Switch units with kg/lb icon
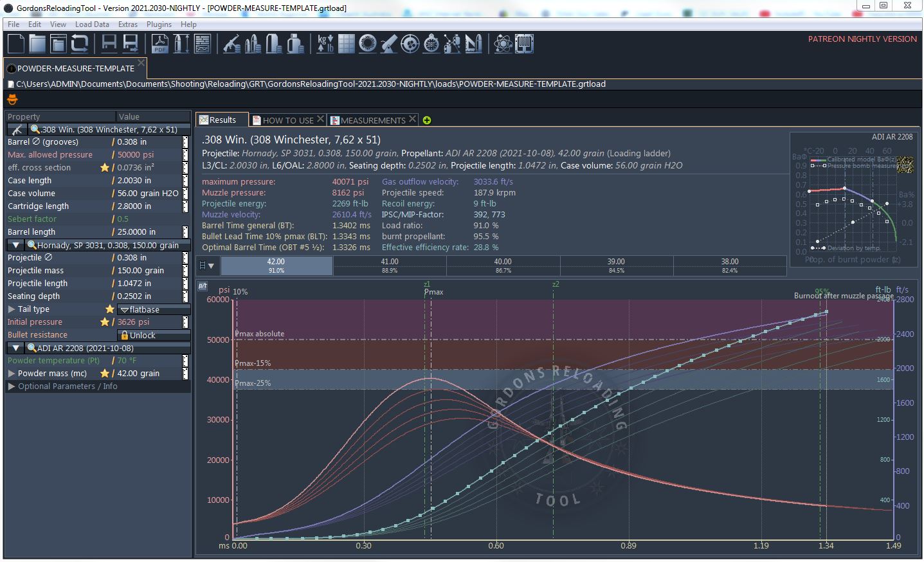924x562 pixels. coord(325,44)
